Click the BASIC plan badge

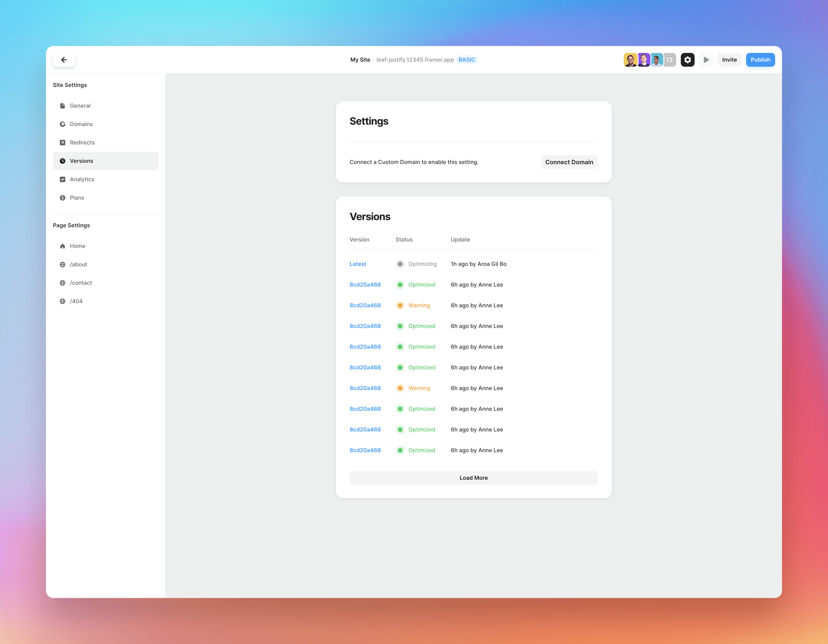coord(466,60)
